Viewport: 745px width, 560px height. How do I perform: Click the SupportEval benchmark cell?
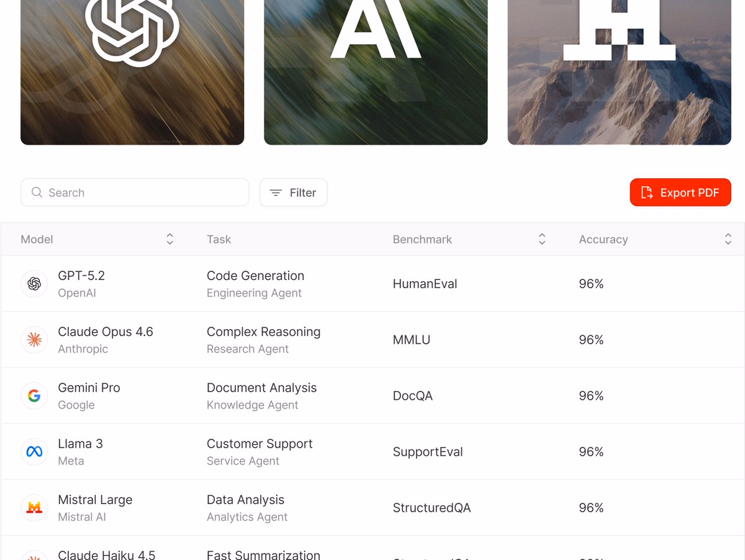(428, 452)
